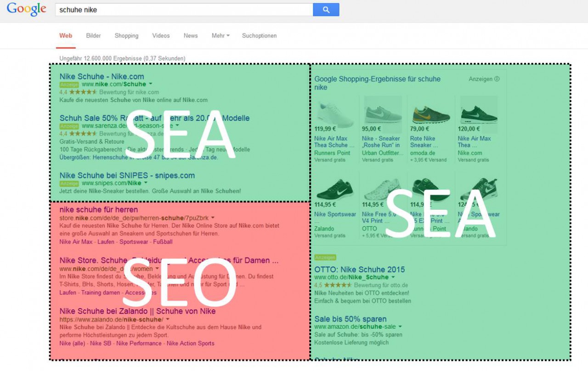Open dropdown arrow next to zalando.de URL

pyautogui.click(x=168, y=319)
